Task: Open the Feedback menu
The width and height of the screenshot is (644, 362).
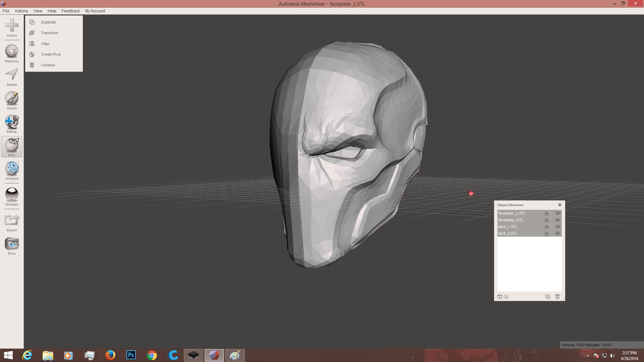Action: (71, 11)
